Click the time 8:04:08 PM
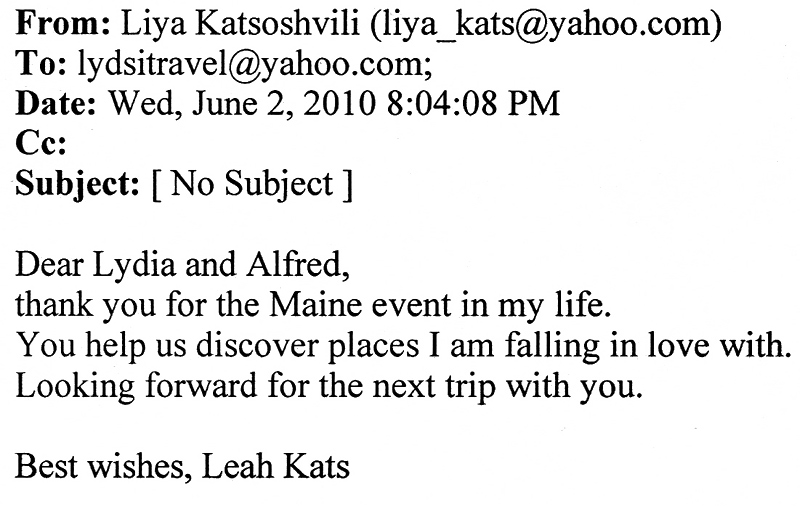This screenshot has width=800, height=506. 473,103
